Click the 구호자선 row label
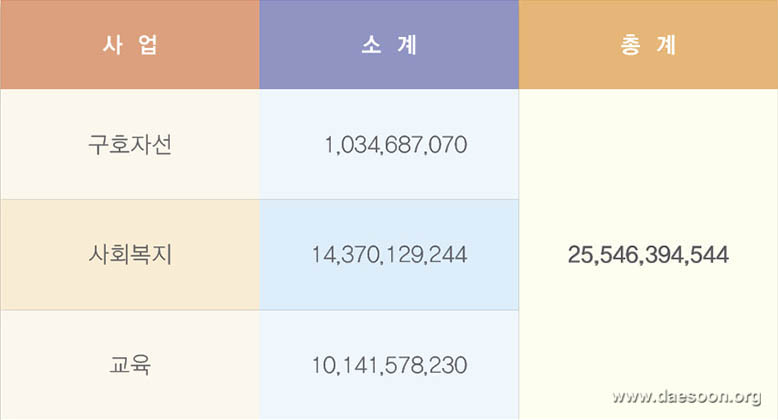The image size is (778, 420). pos(130,144)
